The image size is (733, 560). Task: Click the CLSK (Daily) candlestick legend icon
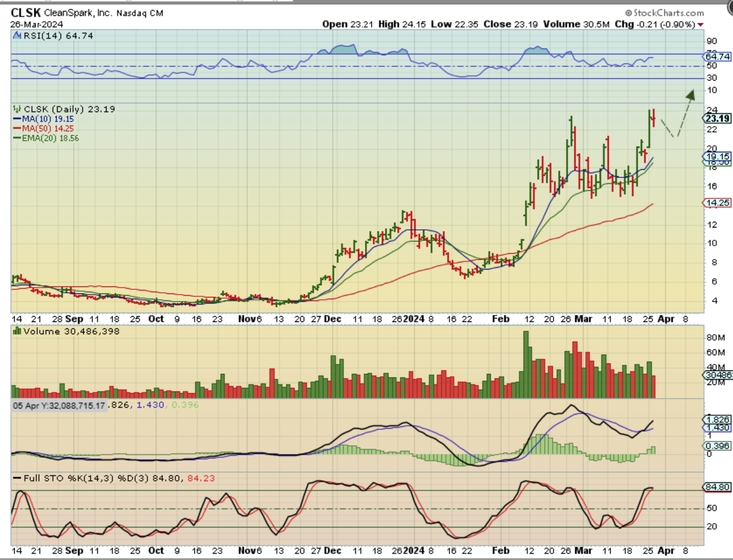17,109
